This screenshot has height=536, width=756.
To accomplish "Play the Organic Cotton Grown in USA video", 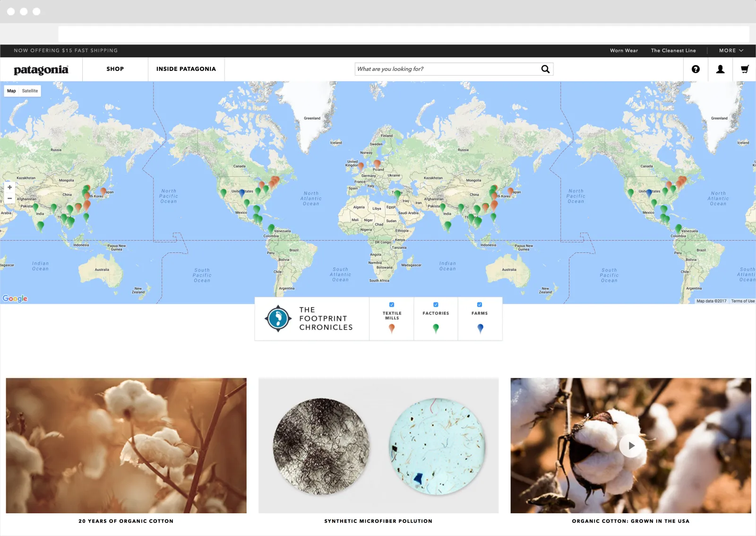I will click(631, 446).
